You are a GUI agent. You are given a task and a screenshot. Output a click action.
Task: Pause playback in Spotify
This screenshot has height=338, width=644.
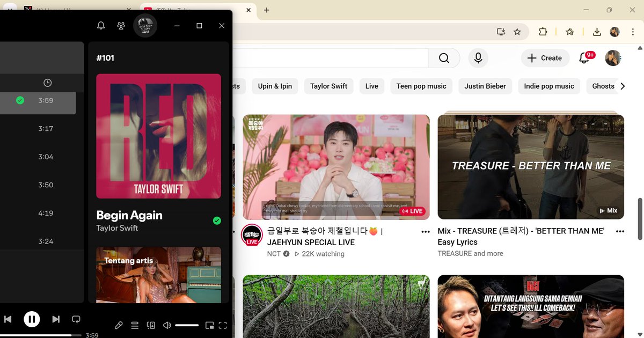pyautogui.click(x=32, y=319)
